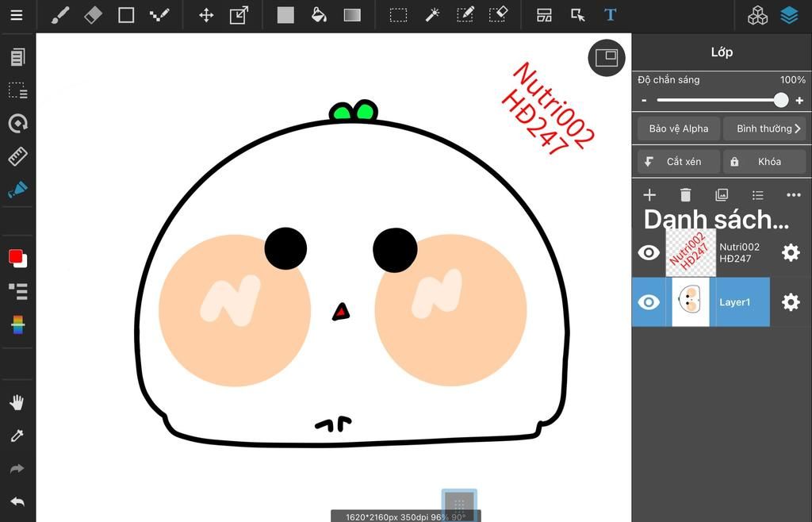812x522 pixels.
Task: Open settings gear for Layer1
Action: click(791, 302)
